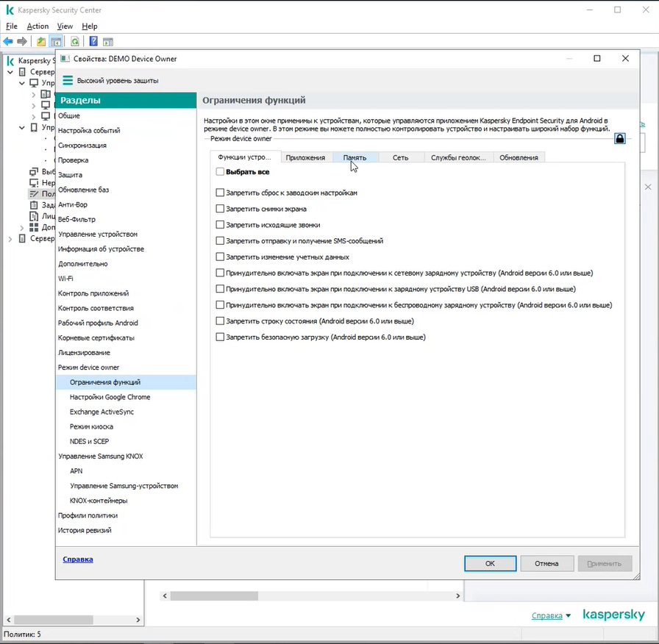The image size is (659, 644).
Task: Open the Справка dropdown arrow at bottom right
Action: click(x=569, y=616)
